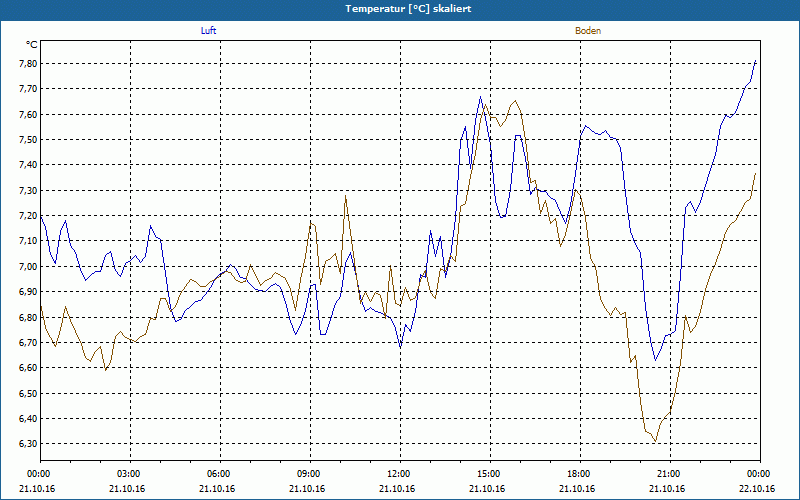Select the 7,10 y-axis value
The image size is (800, 500).
[28, 241]
